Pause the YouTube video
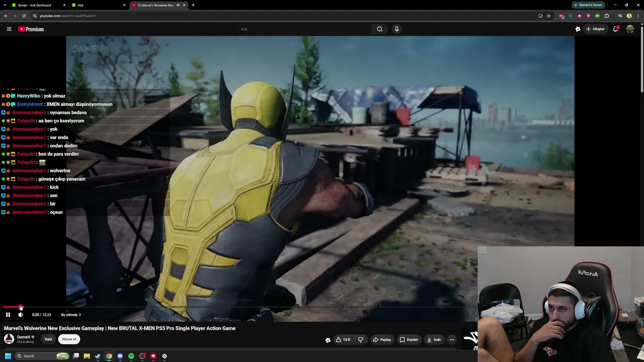 (8, 315)
